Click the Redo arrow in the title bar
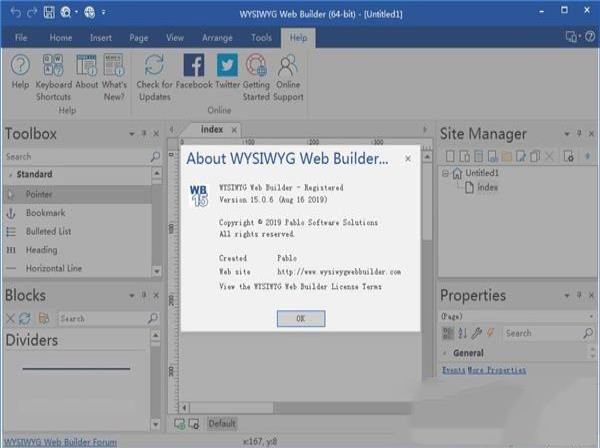Screen dimensions: 600x448 tap(32, 13)
